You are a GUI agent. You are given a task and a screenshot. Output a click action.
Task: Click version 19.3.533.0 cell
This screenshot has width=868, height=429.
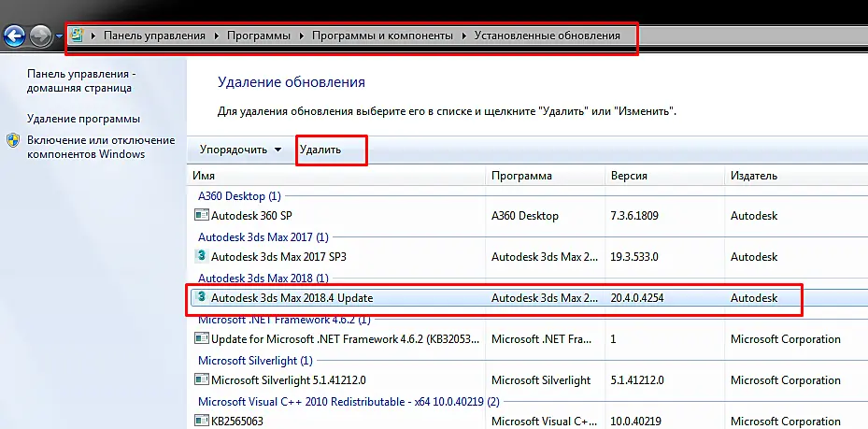click(634, 257)
